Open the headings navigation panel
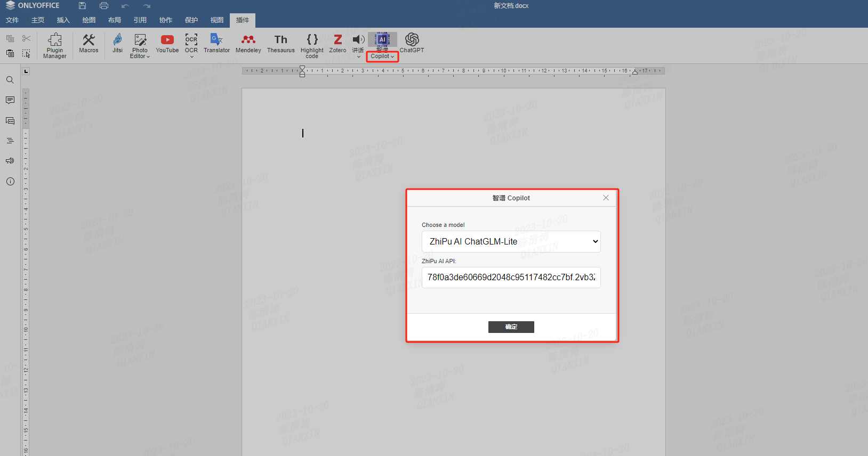Viewport: 868px width, 456px height. [10, 141]
